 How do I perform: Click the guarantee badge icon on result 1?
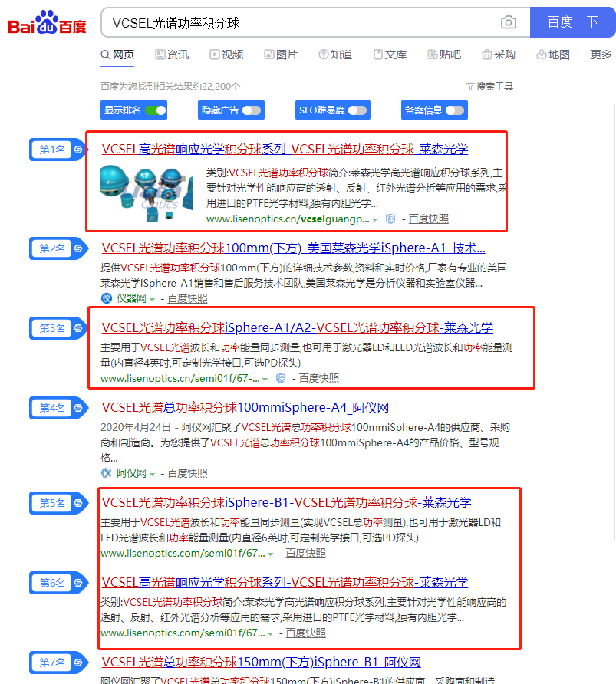point(390,219)
